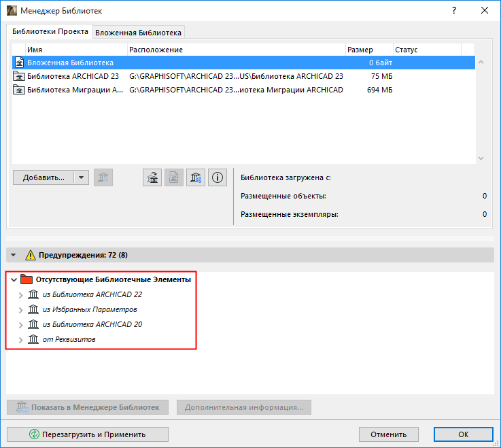Expand the из Библиотека ARCHICAD 20 node
The width and height of the screenshot is (501, 448).
(x=21, y=325)
